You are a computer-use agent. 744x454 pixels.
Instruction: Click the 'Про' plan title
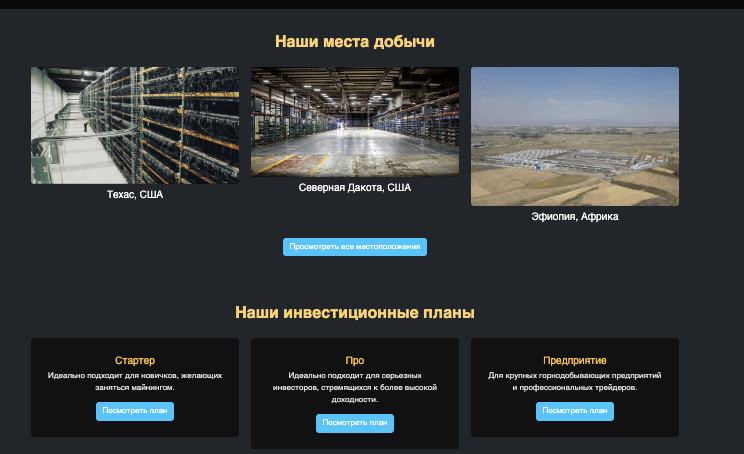(354, 361)
